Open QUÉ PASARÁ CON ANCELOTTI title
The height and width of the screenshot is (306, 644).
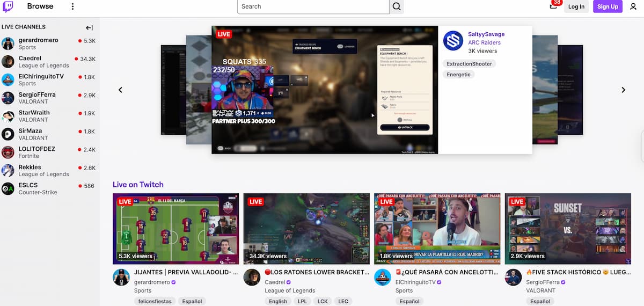coord(447,272)
